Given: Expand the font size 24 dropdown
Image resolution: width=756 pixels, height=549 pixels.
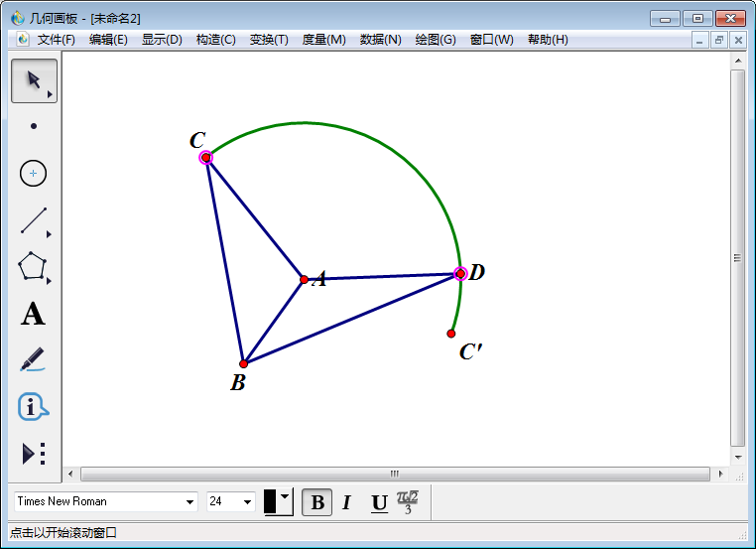Looking at the screenshot, I should [247, 501].
